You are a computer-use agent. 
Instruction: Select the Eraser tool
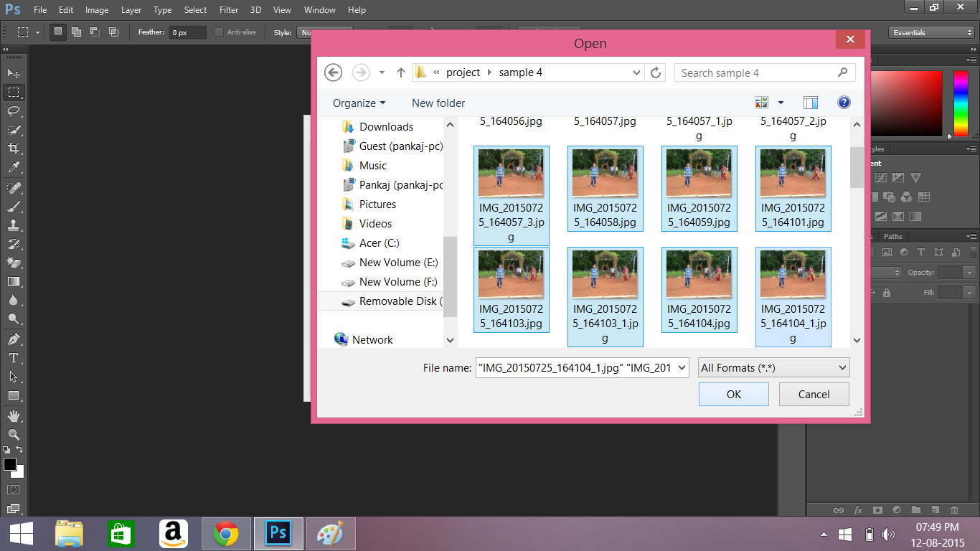13,263
